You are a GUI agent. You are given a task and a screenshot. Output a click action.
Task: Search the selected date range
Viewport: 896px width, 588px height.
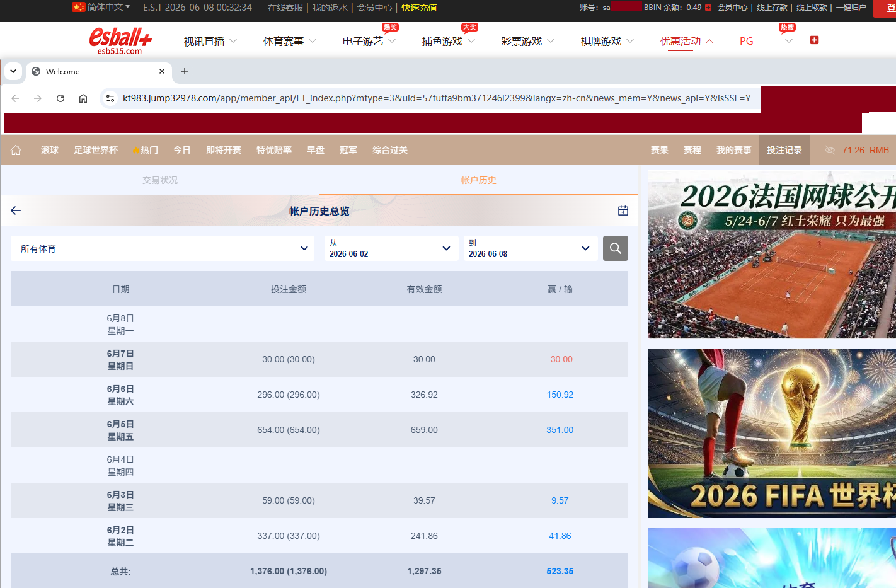(x=616, y=248)
